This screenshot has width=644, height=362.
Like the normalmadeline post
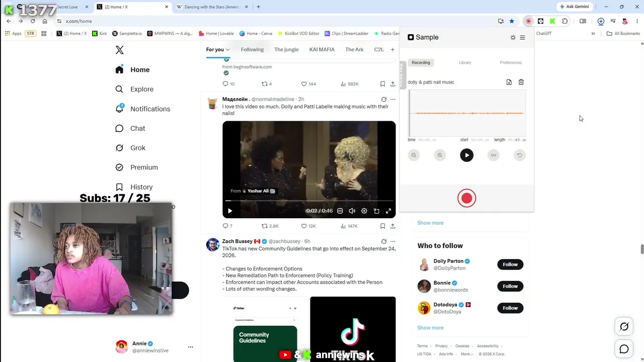click(x=308, y=226)
